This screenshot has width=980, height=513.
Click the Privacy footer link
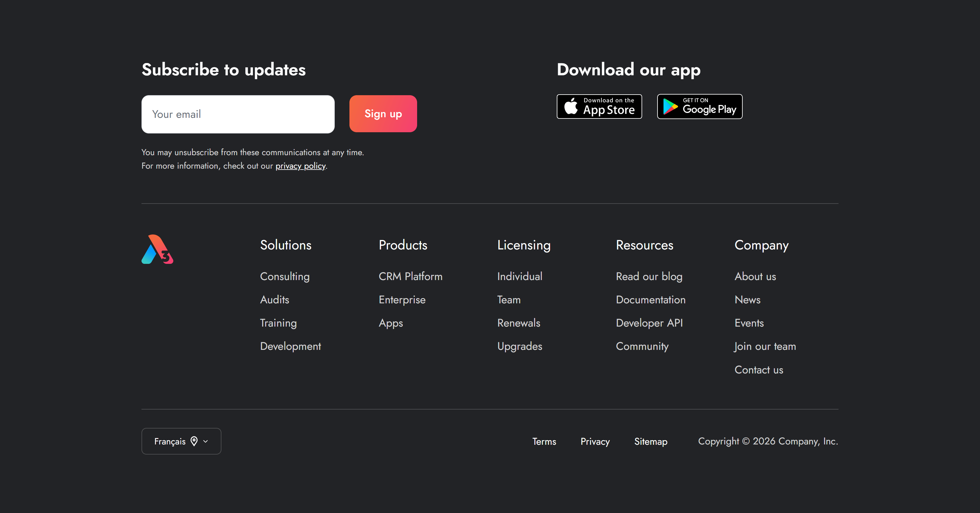(595, 441)
